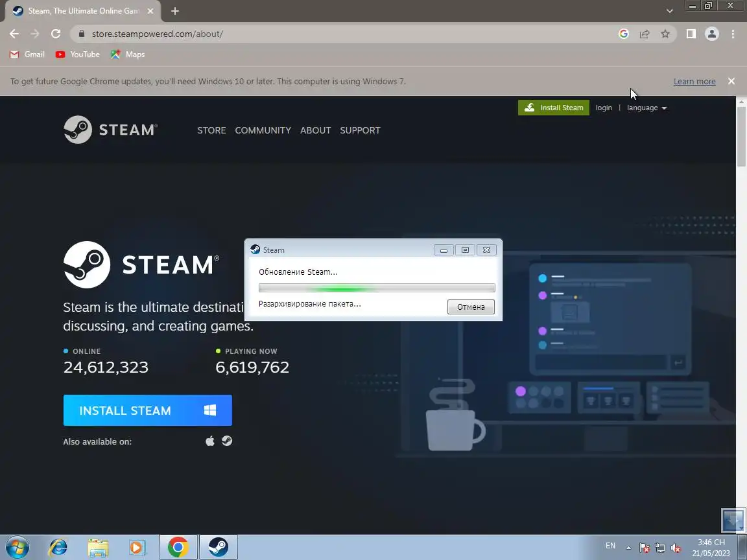Click the network tray icon

660,548
